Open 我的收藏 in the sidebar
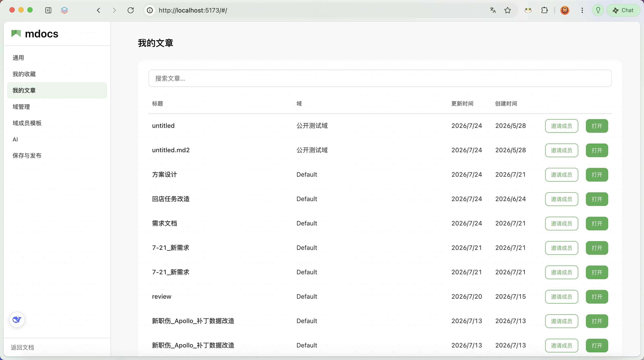 pyautogui.click(x=57, y=74)
